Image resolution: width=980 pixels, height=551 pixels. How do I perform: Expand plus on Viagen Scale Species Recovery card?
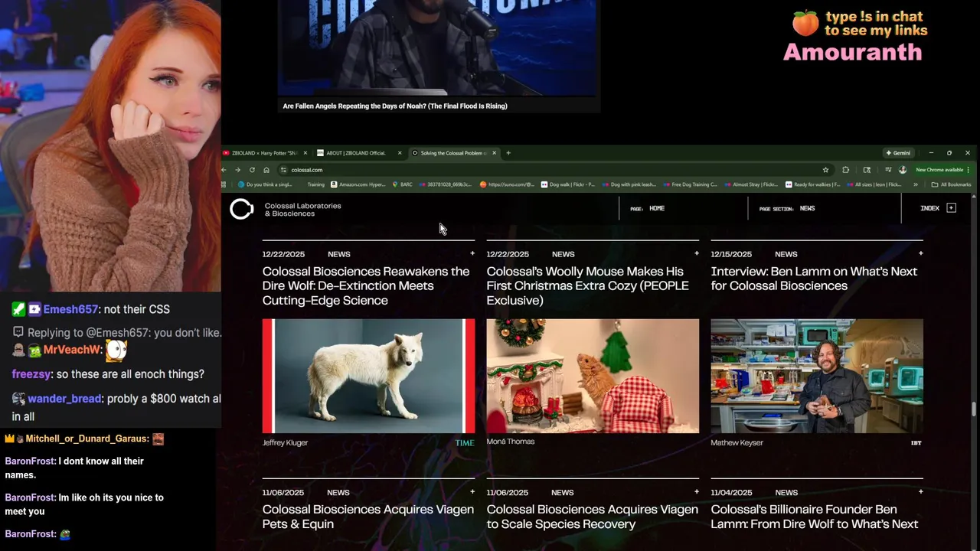(x=696, y=492)
